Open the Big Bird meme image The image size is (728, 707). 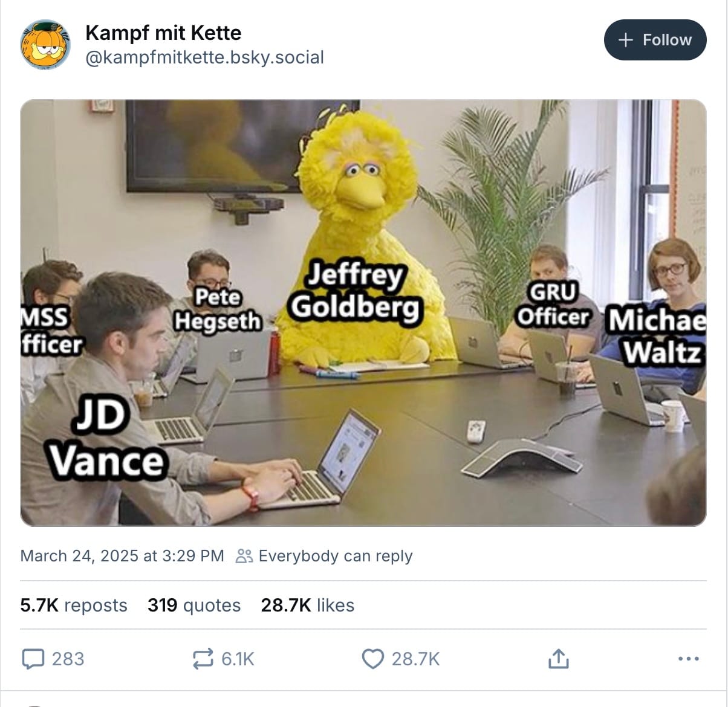click(x=363, y=312)
